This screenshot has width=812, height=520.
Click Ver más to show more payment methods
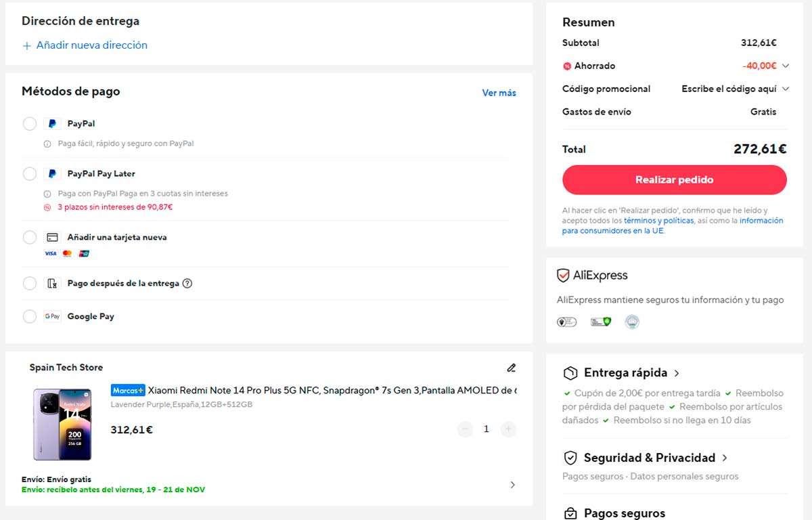(499, 93)
